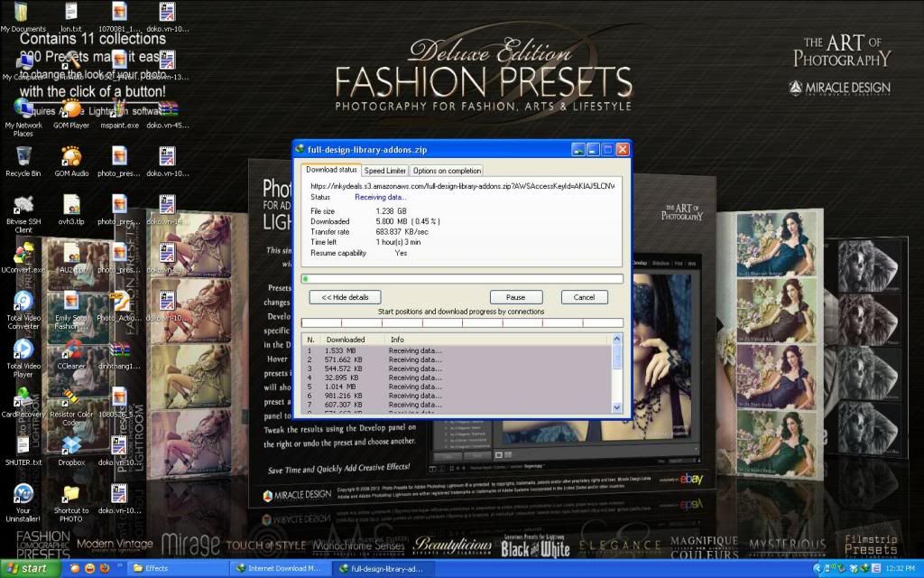The width and height of the screenshot is (924, 578).
Task: Click the 12:32 PM system clock
Action: tap(901, 569)
